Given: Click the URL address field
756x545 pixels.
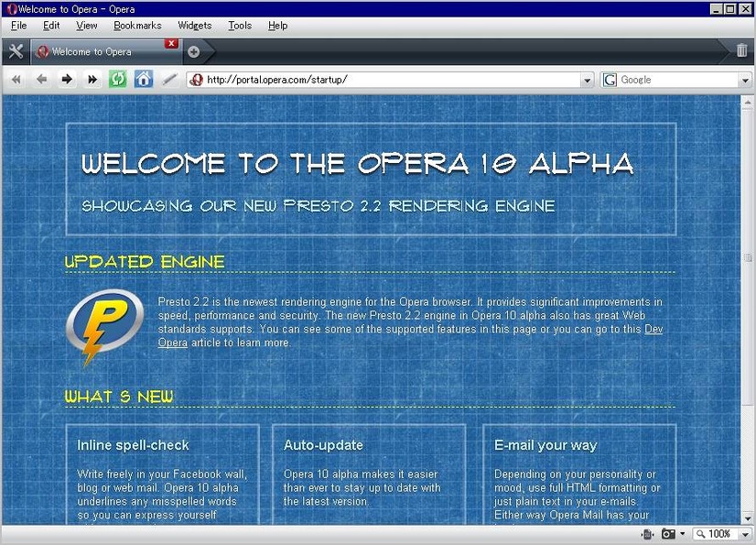Looking at the screenshot, I should pos(392,80).
